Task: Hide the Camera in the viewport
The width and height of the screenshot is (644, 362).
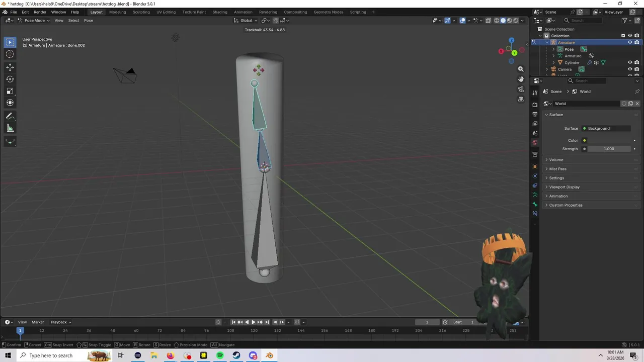Action: 630,69
